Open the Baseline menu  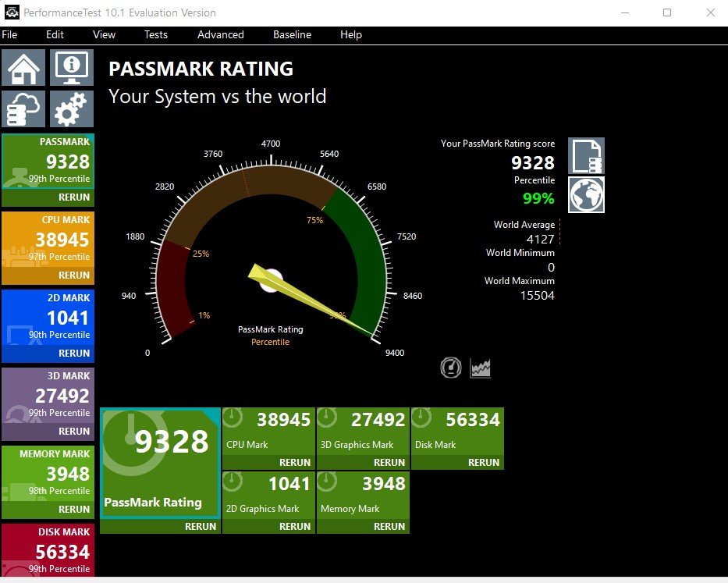[x=292, y=35]
